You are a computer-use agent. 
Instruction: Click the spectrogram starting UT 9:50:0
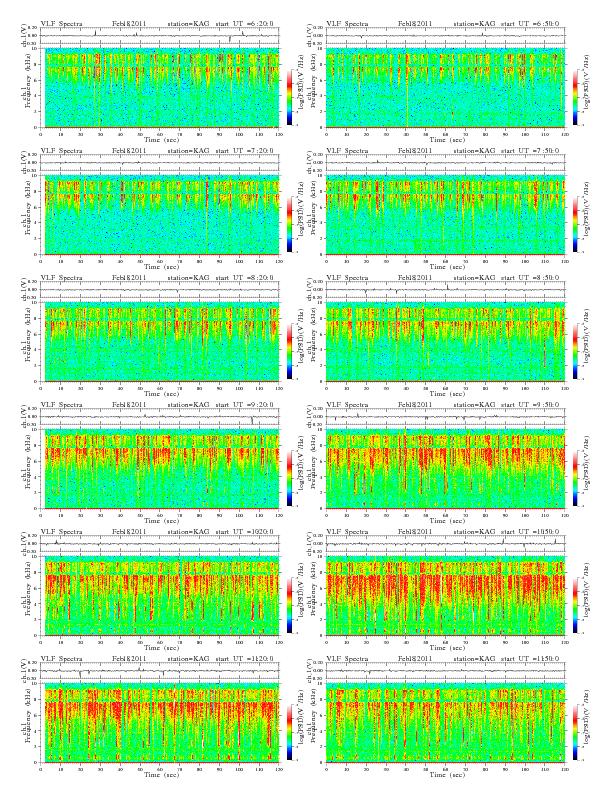(x=445, y=469)
